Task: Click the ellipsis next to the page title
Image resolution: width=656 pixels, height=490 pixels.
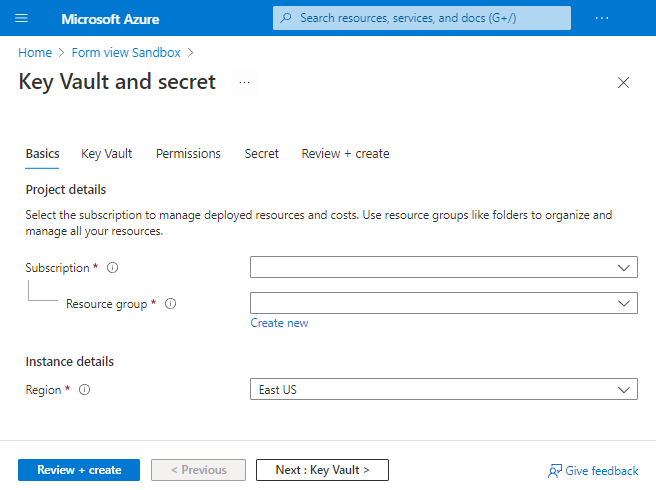Action: pos(244,82)
